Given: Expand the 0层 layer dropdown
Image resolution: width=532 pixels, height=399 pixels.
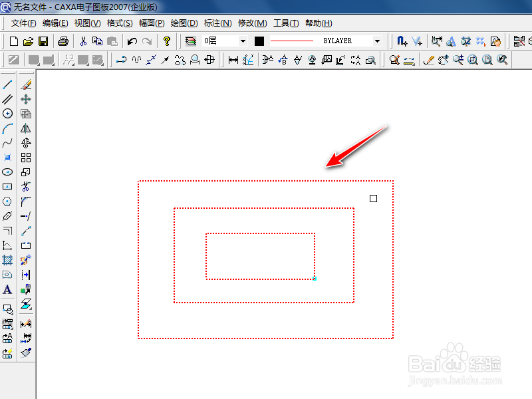Looking at the screenshot, I should pyautogui.click(x=243, y=41).
